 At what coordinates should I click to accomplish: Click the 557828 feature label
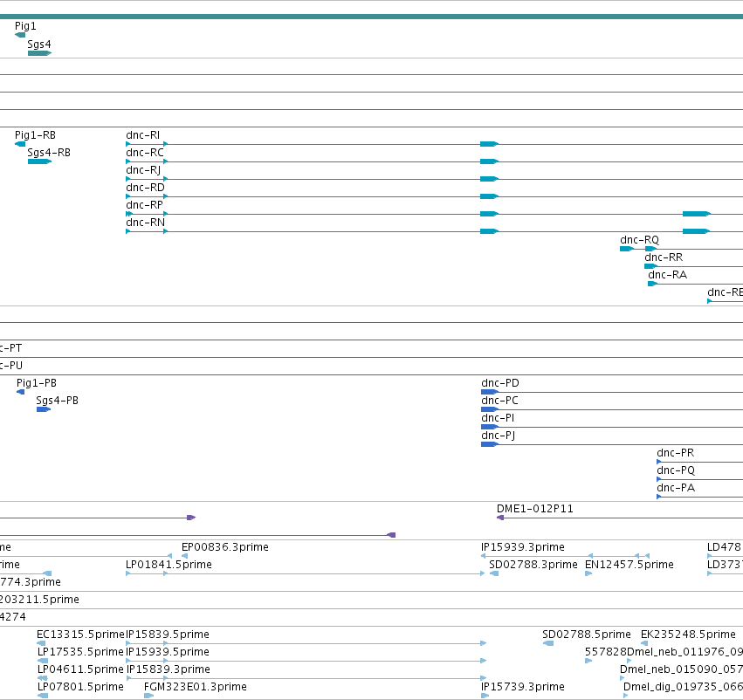tap(605, 652)
